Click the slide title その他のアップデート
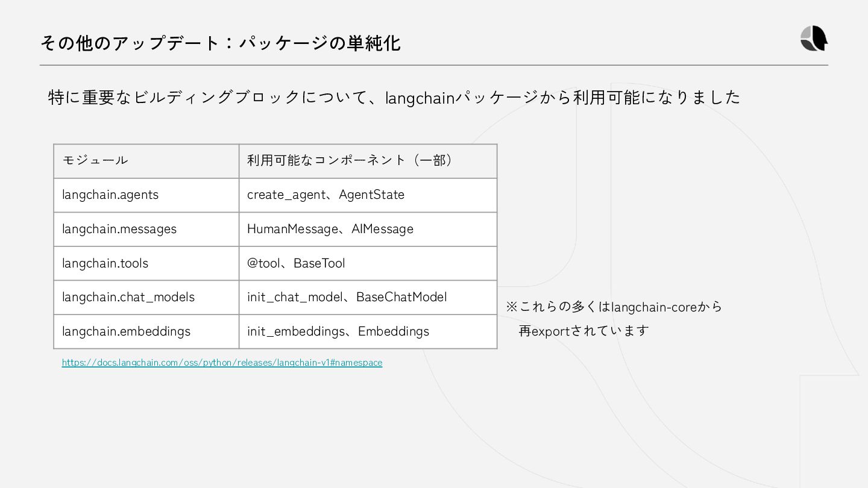The height and width of the screenshot is (488, 868). tap(220, 43)
